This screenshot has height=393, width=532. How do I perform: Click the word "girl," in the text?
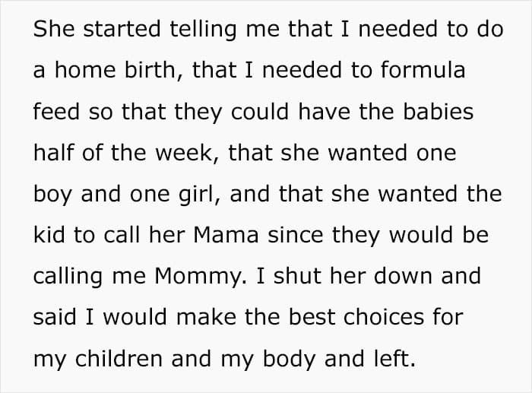tap(200, 195)
